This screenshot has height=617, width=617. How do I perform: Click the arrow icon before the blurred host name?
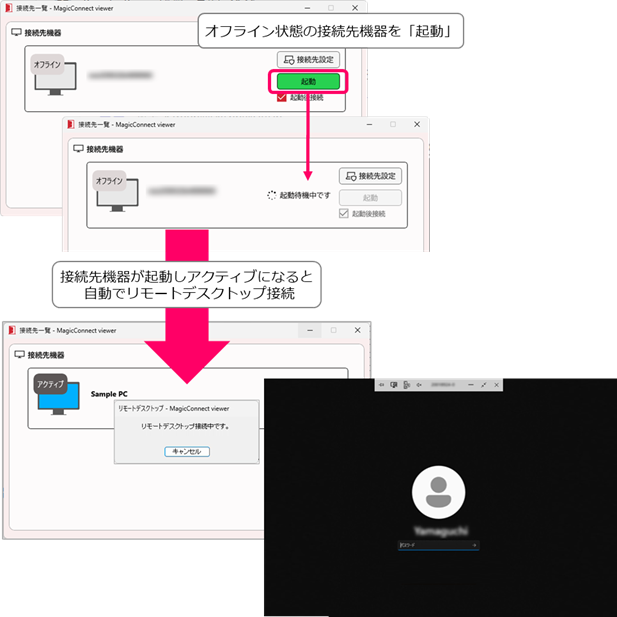tap(418, 385)
